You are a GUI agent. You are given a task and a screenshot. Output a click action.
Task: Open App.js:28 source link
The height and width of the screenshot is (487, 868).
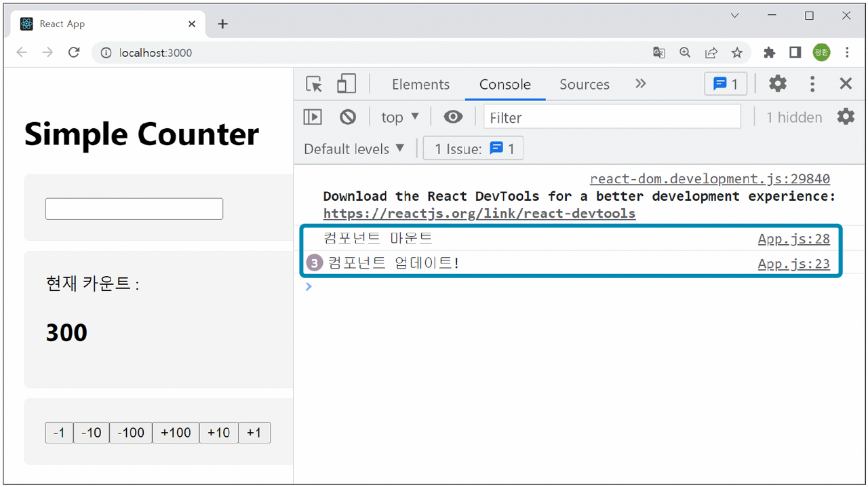pyautogui.click(x=794, y=238)
